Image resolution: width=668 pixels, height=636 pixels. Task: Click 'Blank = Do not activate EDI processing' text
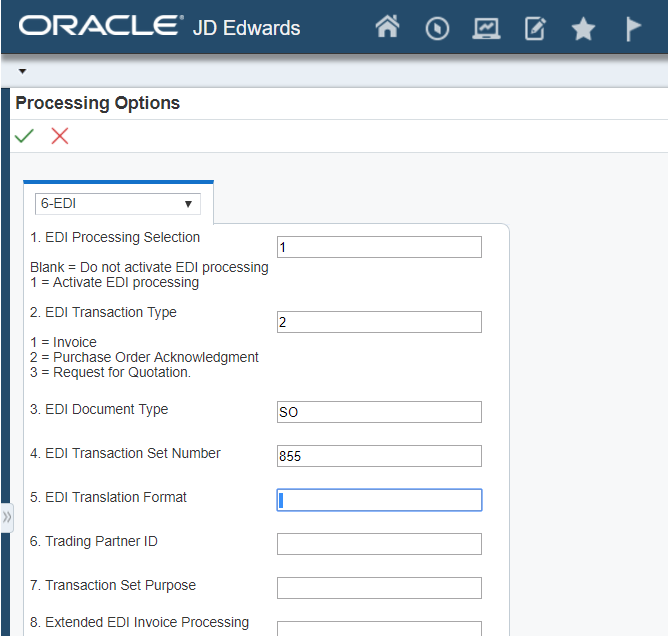click(x=149, y=267)
